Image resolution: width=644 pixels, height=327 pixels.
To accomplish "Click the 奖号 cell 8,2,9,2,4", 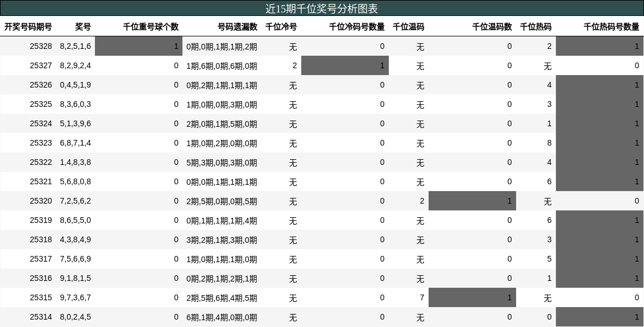I will 75,66.
